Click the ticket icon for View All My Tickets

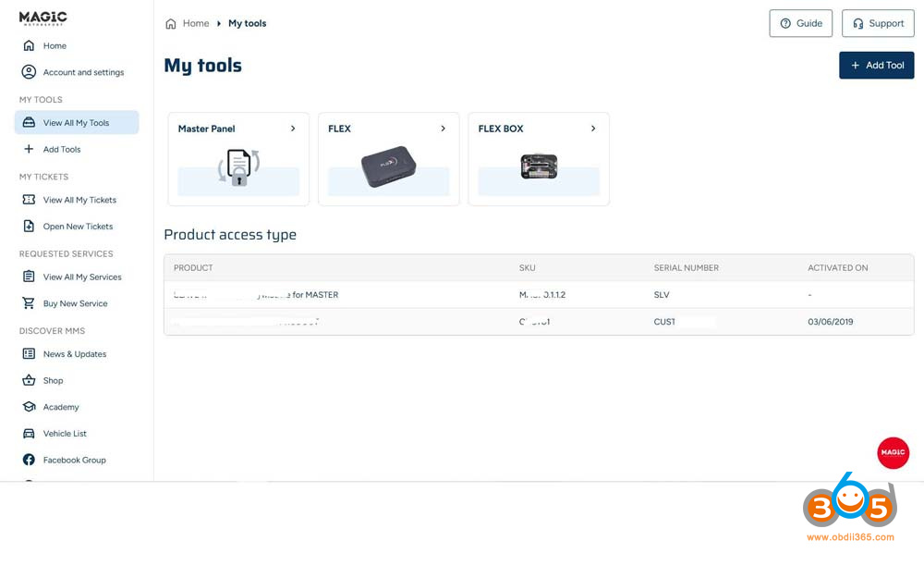(29, 200)
